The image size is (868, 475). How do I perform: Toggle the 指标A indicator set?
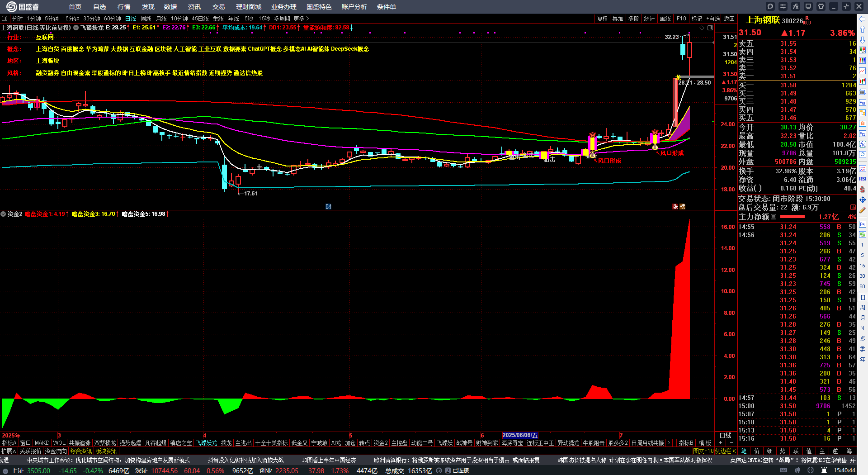click(9, 443)
